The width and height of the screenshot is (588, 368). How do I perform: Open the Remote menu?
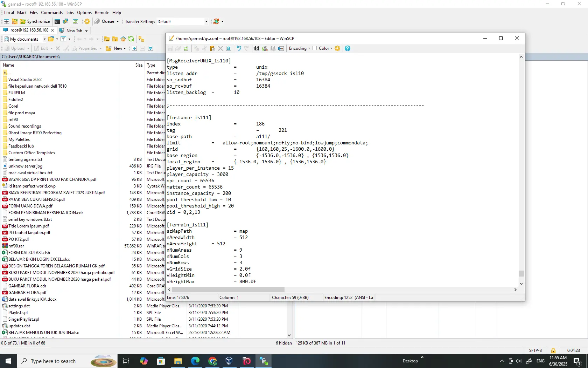tap(102, 13)
